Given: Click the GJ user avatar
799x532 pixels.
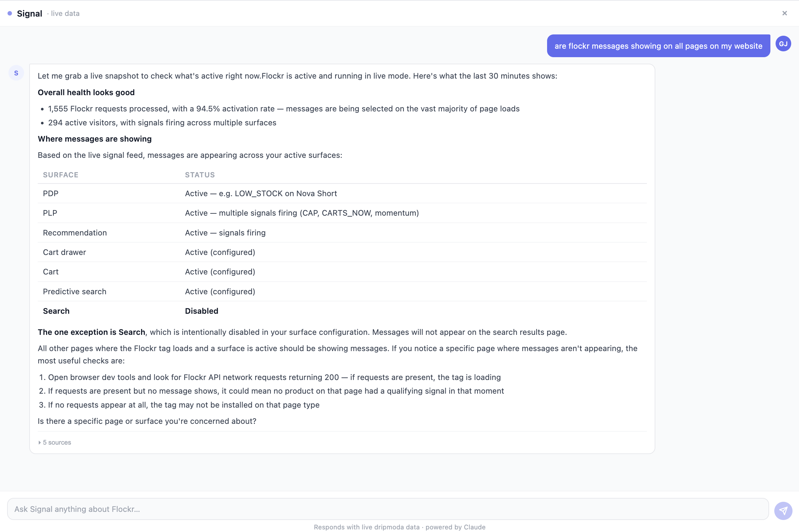Looking at the screenshot, I should coord(783,44).
